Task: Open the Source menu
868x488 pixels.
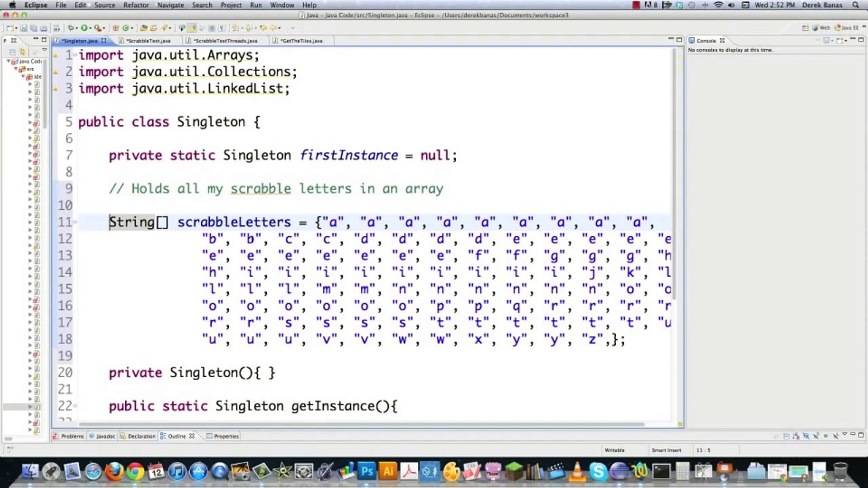Action: click(x=104, y=5)
